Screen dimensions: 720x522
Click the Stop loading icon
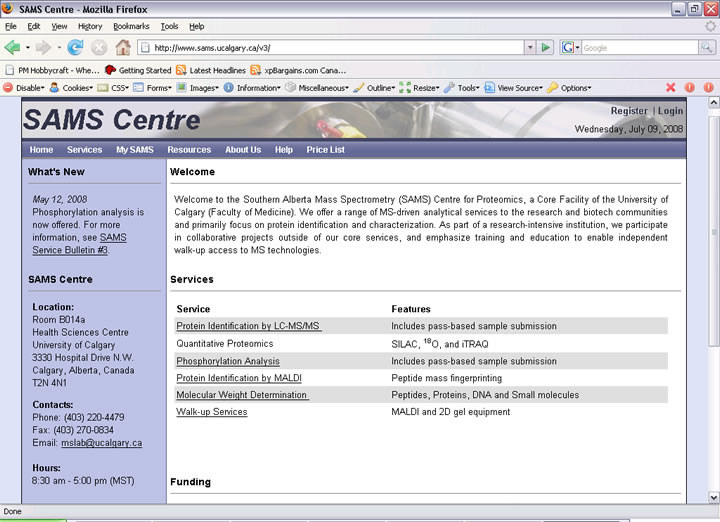[x=99, y=47]
